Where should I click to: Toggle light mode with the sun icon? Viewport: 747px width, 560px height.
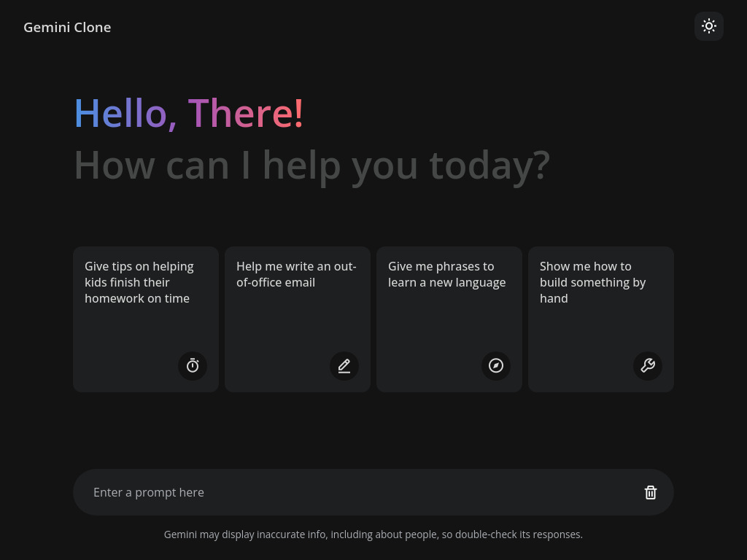[708, 26]
